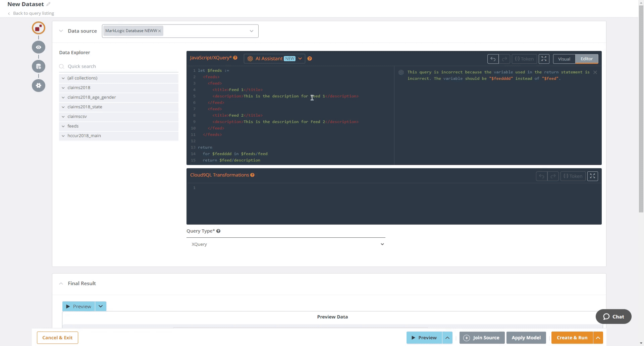Screen dimensions: 644x346
Task: Click the eye preview step icon in sidebar
Action: (x=39, y=47)
